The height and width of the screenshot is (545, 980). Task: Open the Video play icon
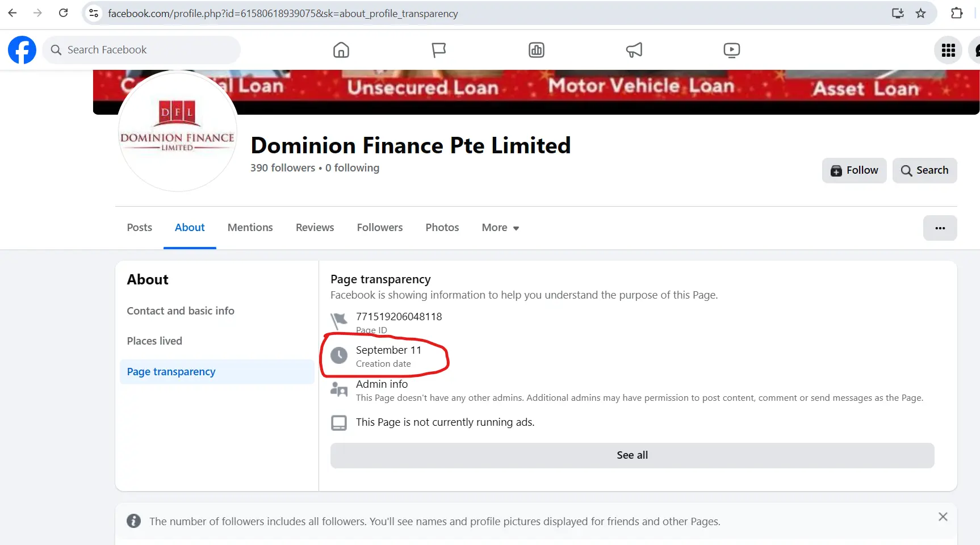coord(731,50)
